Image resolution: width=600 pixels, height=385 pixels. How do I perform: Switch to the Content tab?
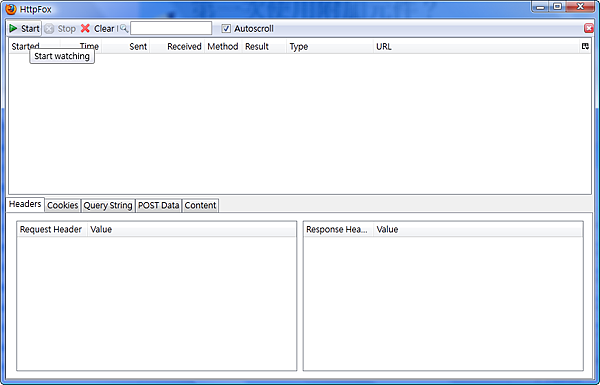[200, 206]
